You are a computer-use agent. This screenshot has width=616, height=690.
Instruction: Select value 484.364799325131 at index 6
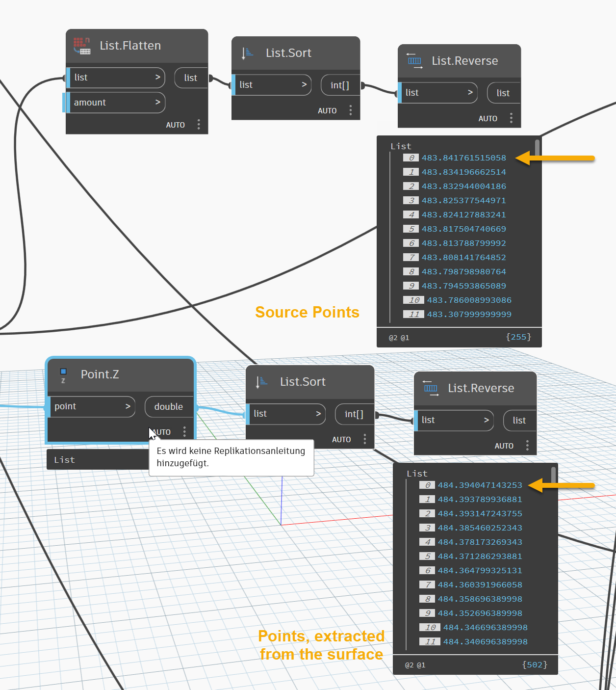(x=480, y=571)
